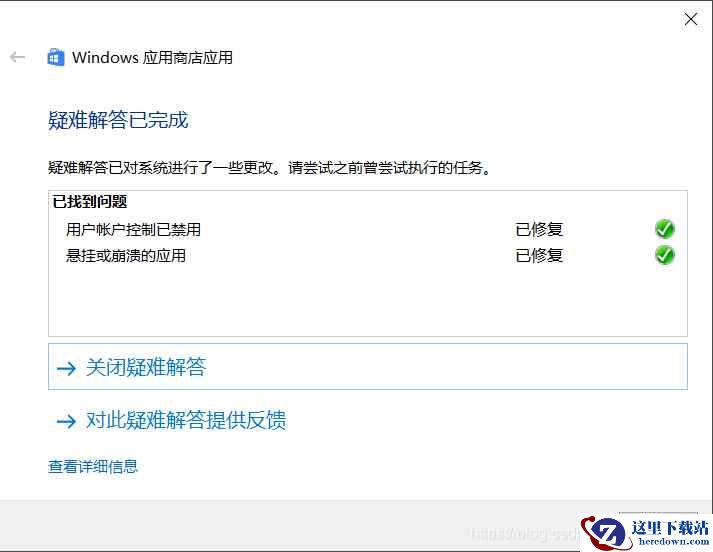Click the 疑难解答已完成 heading
Viewport: 713px width, 552px height.
(x=118, y=120)
